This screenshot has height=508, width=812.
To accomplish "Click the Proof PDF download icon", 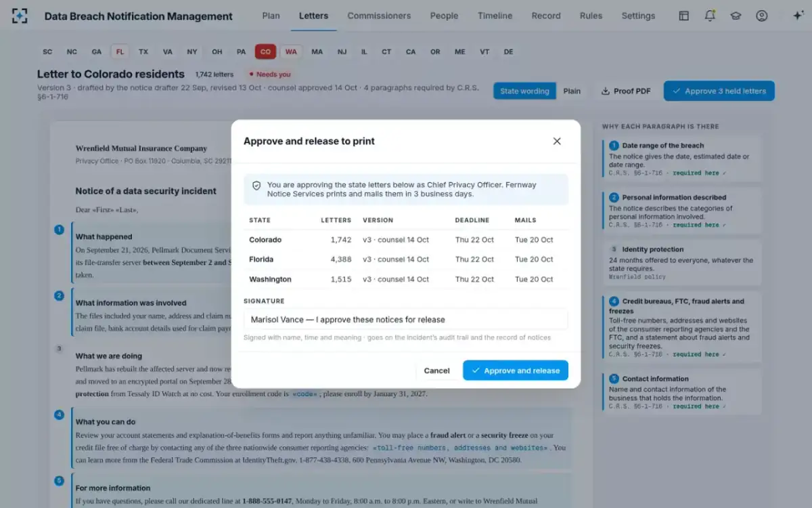I will tap(605, 91).
